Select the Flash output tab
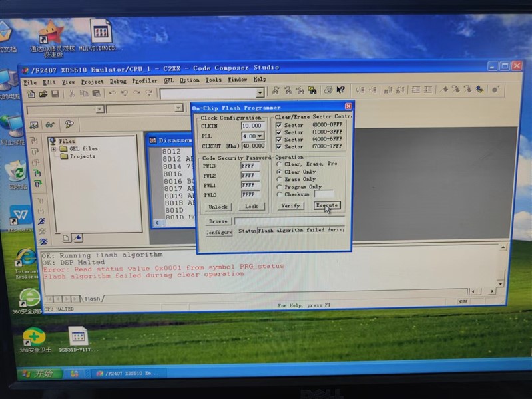 (92, 299)
